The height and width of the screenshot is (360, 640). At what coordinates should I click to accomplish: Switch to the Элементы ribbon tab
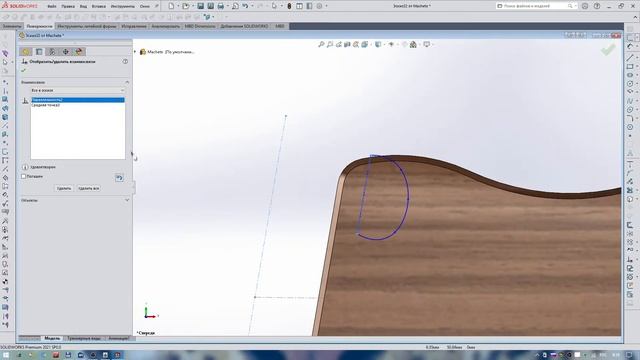[x=12, y=26]
